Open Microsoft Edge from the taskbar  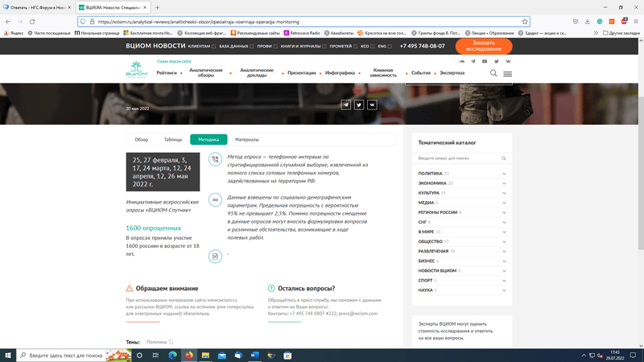tap(172, 356)
